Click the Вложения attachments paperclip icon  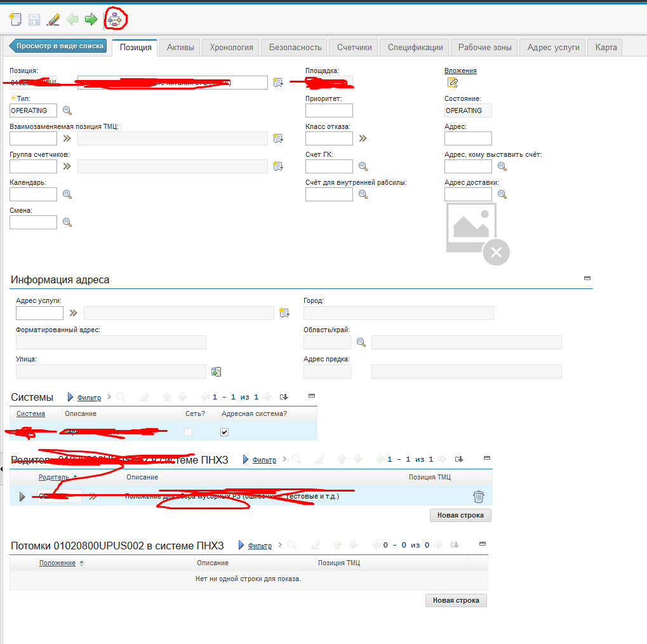tap(453, 83)
